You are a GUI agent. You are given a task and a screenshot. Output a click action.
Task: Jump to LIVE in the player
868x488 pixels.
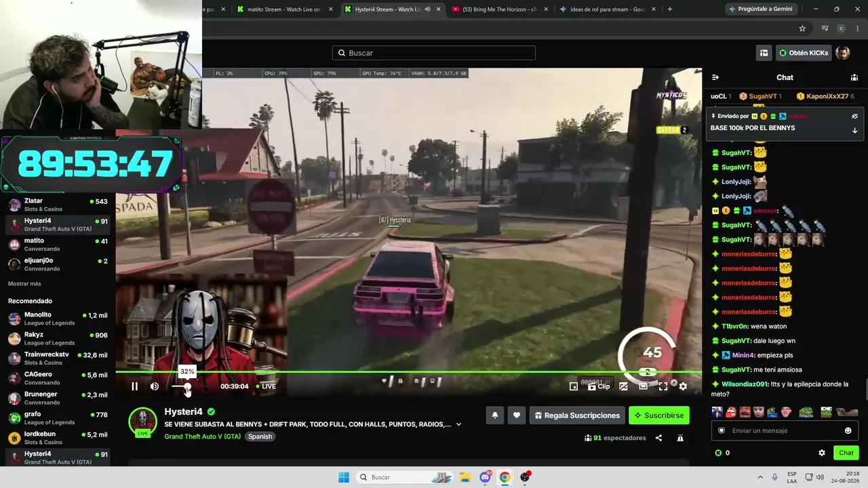tap(266, 386)
